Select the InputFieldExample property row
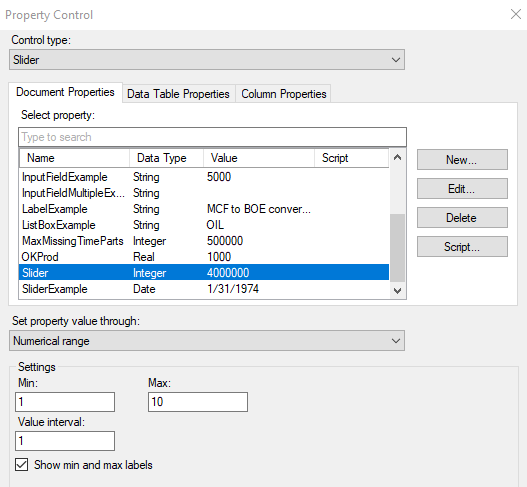The width and height of the screenshot is (527, 487). (x=204, y=177)
